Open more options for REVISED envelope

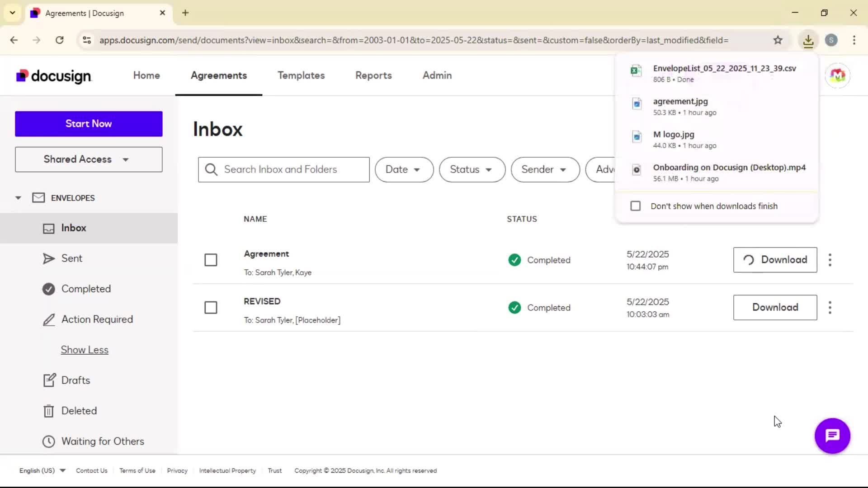click(830, 308)
